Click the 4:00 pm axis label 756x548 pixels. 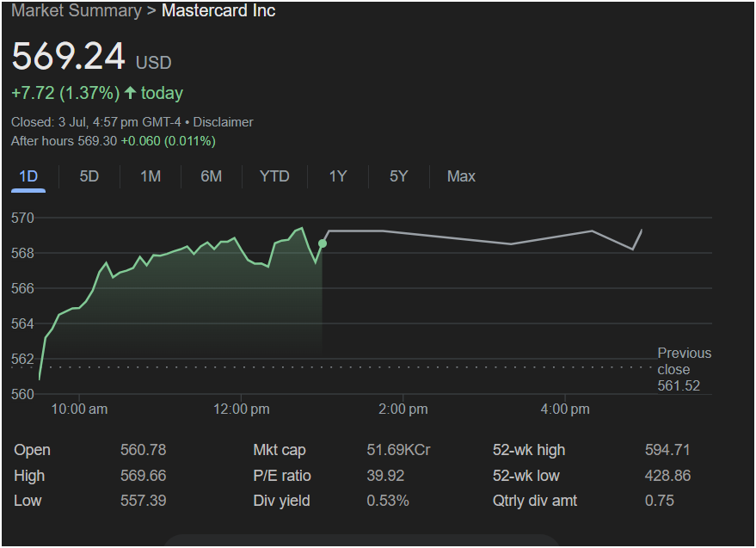pyautogui.click(x=565, y=409)
